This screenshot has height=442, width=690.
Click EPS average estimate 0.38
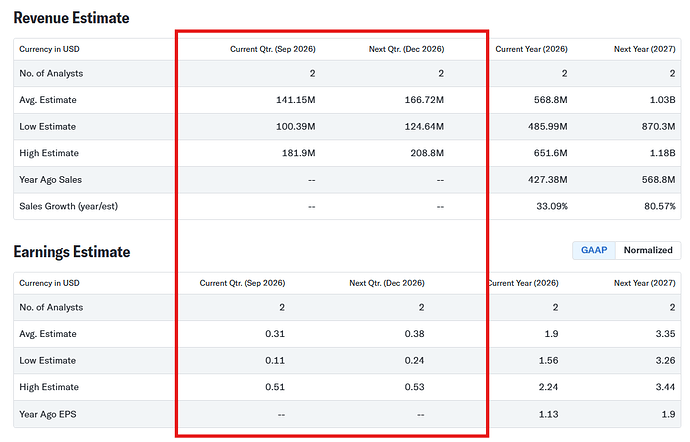(414, 334)
